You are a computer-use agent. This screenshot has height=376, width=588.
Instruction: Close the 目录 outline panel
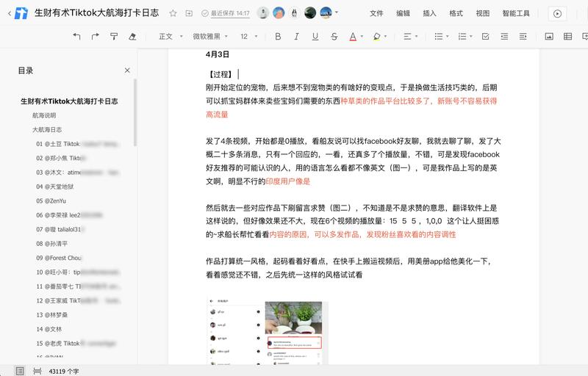click(127, 70)
